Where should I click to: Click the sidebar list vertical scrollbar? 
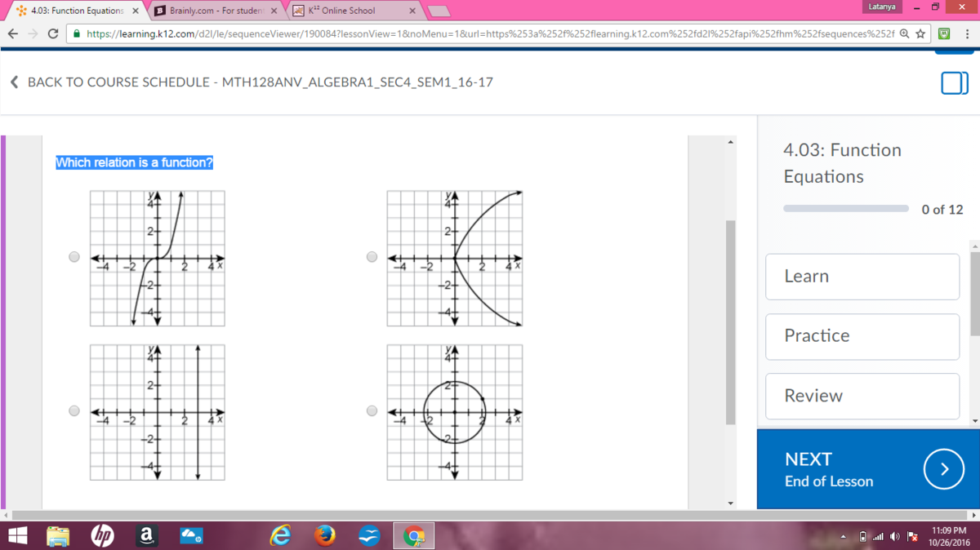[x=974, y=294]
